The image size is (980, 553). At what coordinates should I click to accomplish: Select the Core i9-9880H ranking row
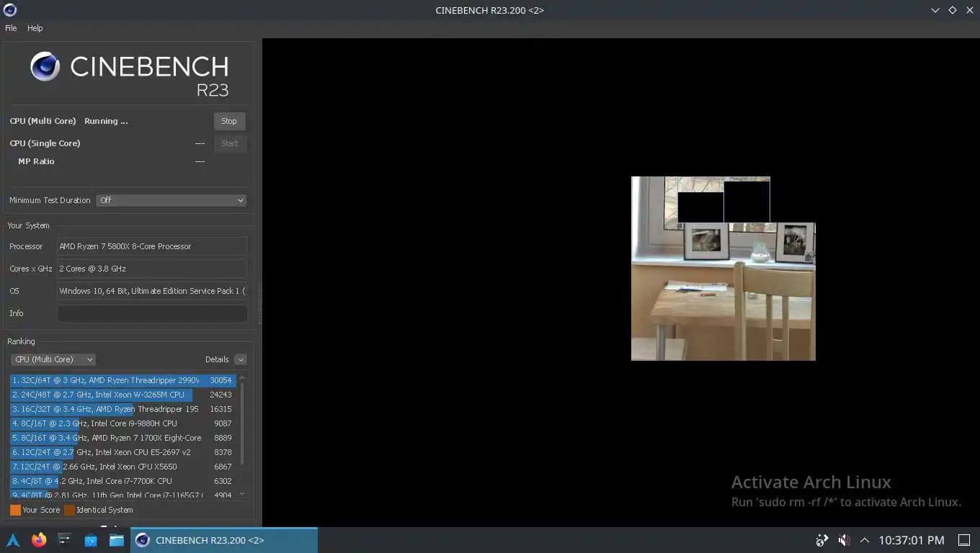click(x=122, y=423)
